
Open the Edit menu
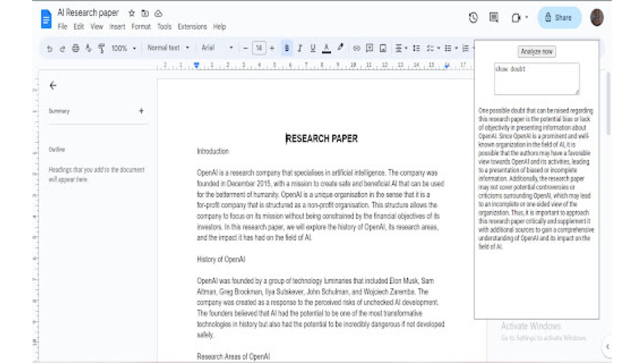point(79,26)
